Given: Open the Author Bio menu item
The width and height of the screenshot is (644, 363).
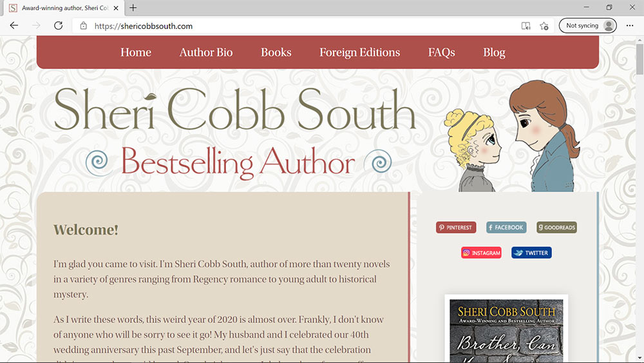Looking at the screenshot, I should (206, 52).
